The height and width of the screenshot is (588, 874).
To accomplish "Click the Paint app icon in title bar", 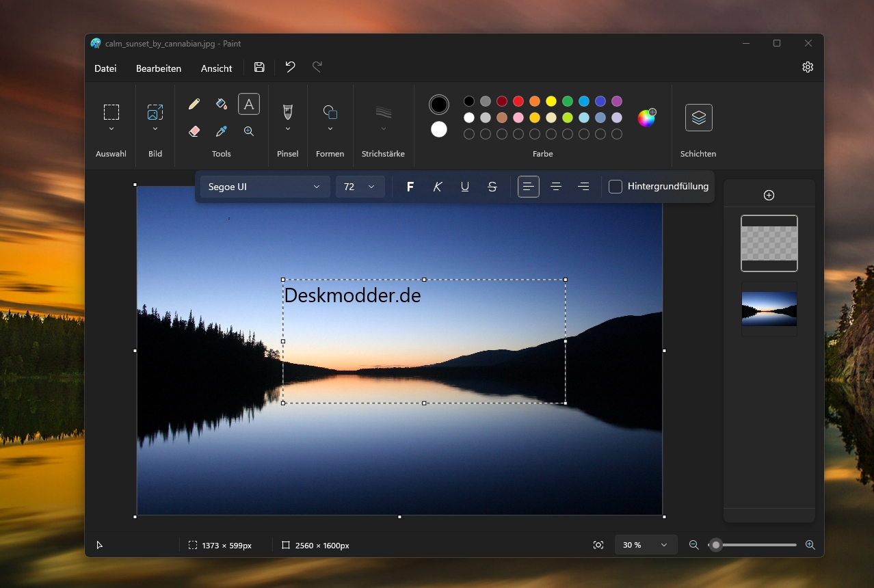I will point(96,43).
